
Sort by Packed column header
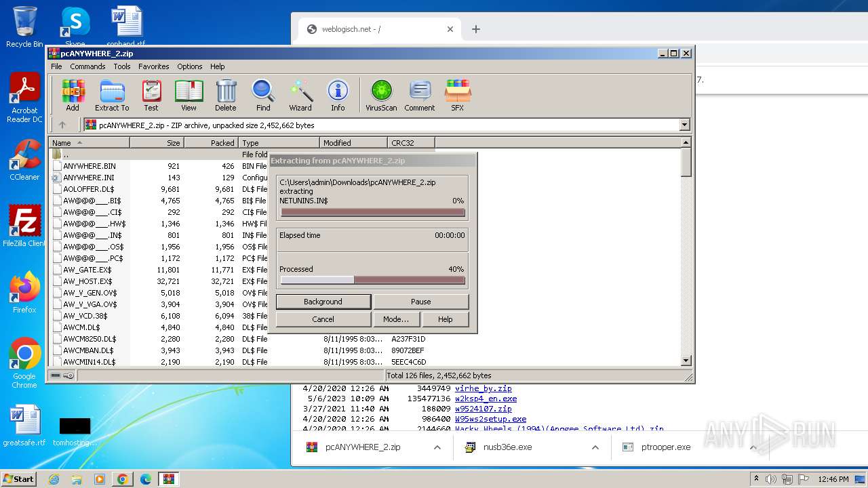(x=211, y=142)
